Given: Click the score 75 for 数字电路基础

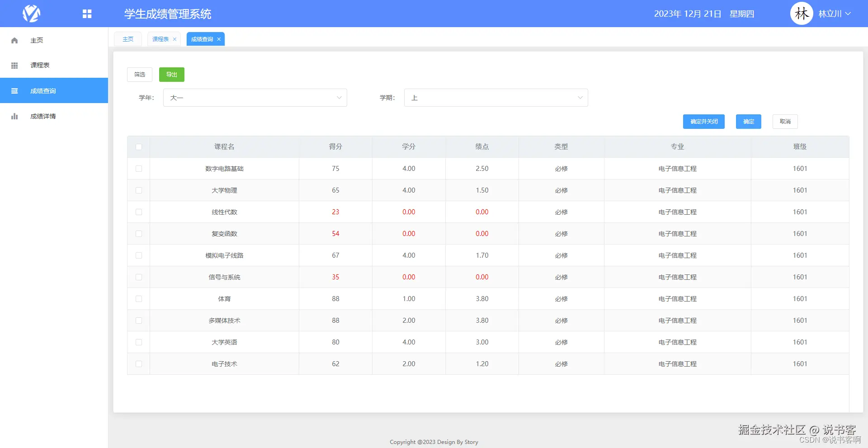Looking at the screenshot, I should 335,169.
